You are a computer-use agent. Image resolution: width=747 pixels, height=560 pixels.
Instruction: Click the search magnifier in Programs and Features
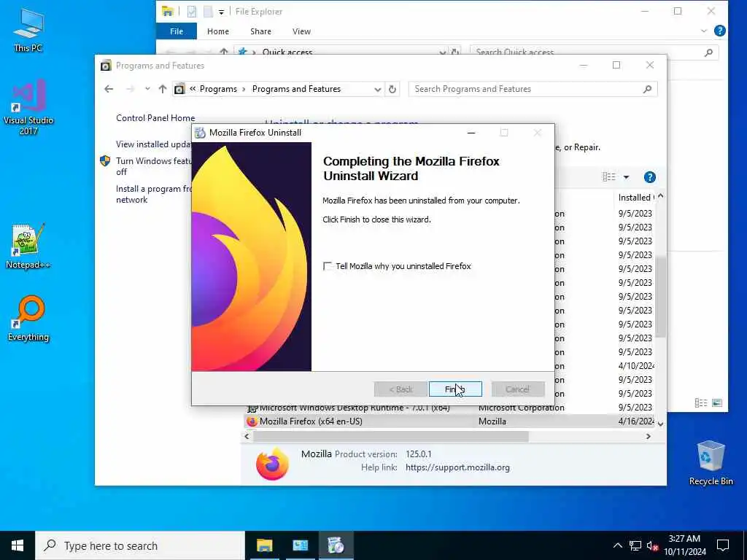click(647, 89)
